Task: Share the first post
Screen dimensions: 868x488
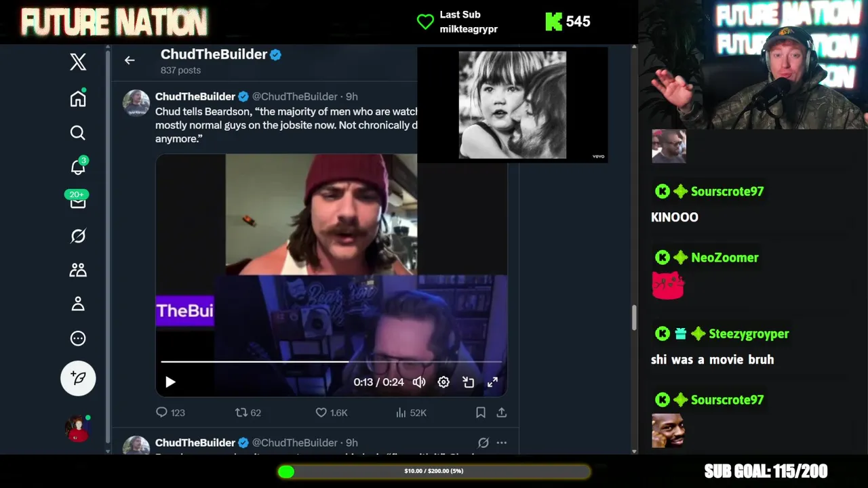Action: coord(502,412)
